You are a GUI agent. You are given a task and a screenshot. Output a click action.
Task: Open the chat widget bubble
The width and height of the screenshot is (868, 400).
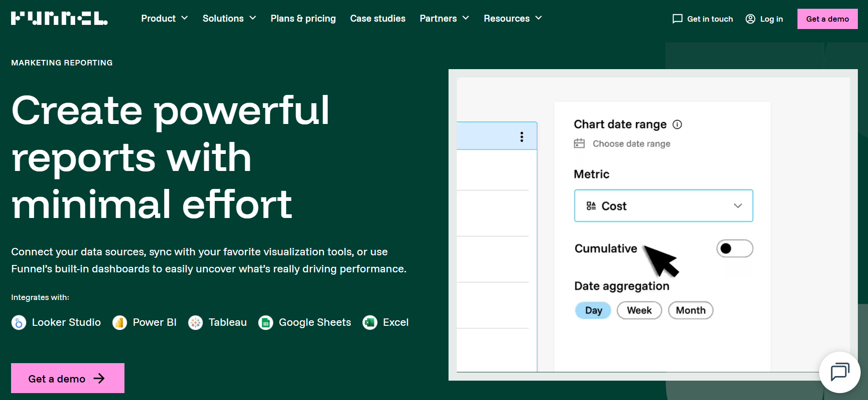[840, 372]
